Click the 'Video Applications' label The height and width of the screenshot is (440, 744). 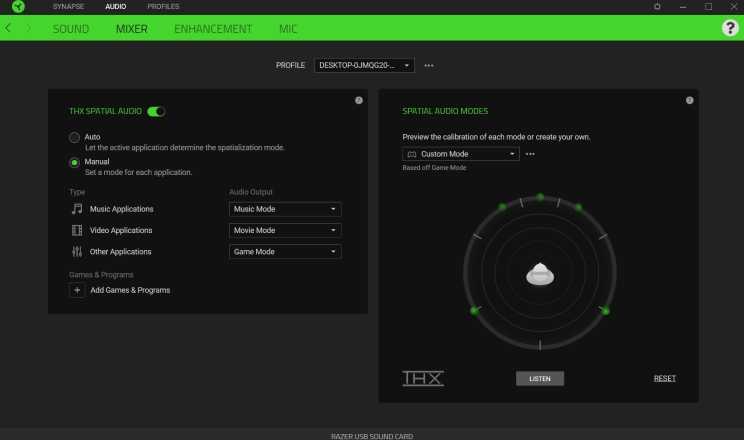(121, 230)
